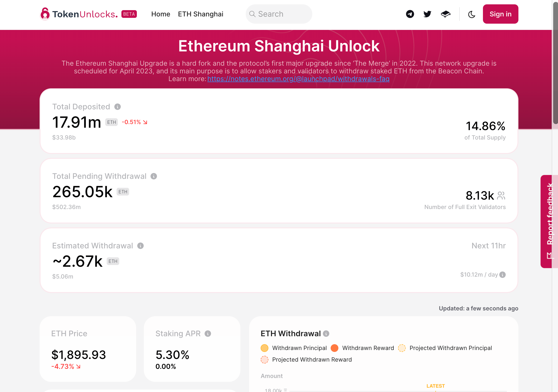The width and height of the screenshot is (558, 392).
Task: Click info icon beside Total Deposited
Action: 118,107
